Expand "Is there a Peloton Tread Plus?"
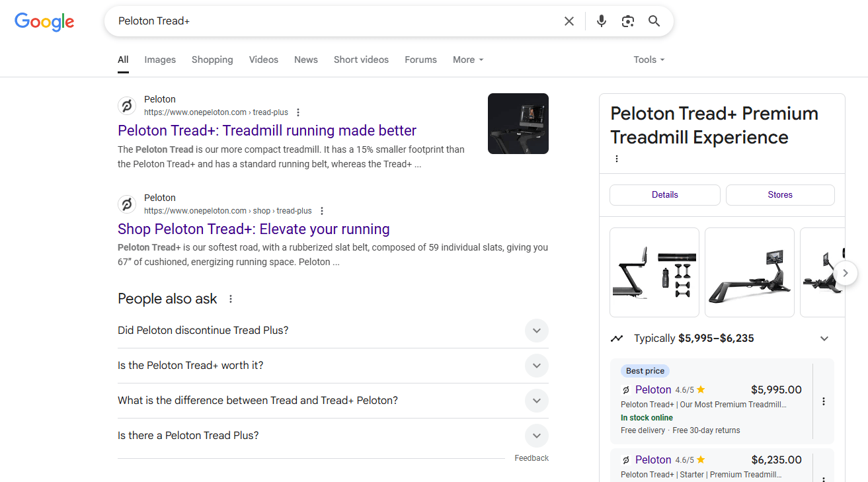Image resolution: width=868 pixels, height=482 pixels. [x=537, y=436]
